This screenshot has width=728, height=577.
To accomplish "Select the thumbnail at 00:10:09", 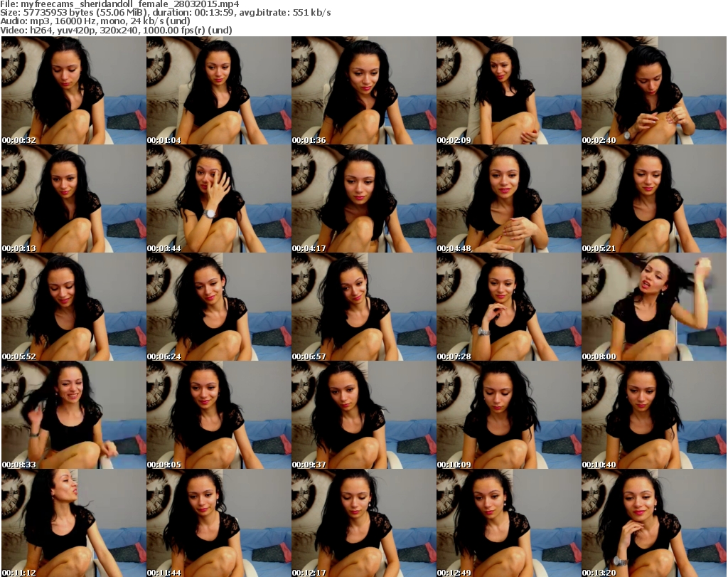I will point(508,415).
